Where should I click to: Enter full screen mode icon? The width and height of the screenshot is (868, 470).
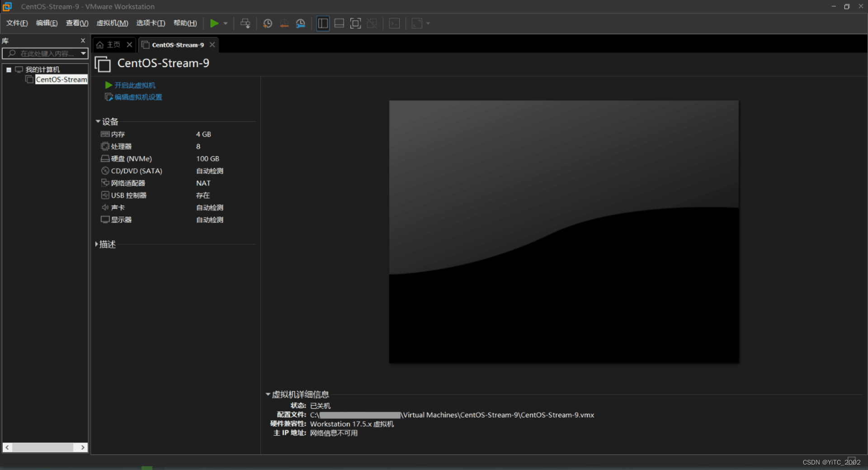click(356, 23)
